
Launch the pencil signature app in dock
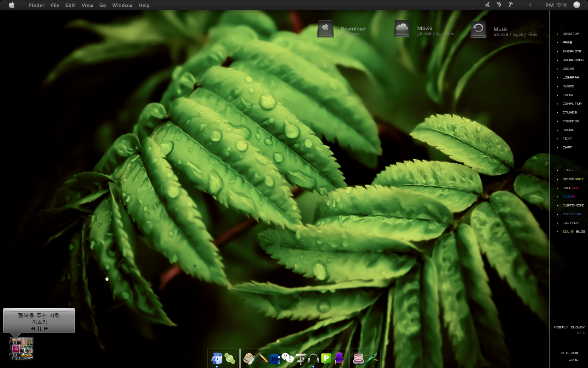(x=262, y=358)
